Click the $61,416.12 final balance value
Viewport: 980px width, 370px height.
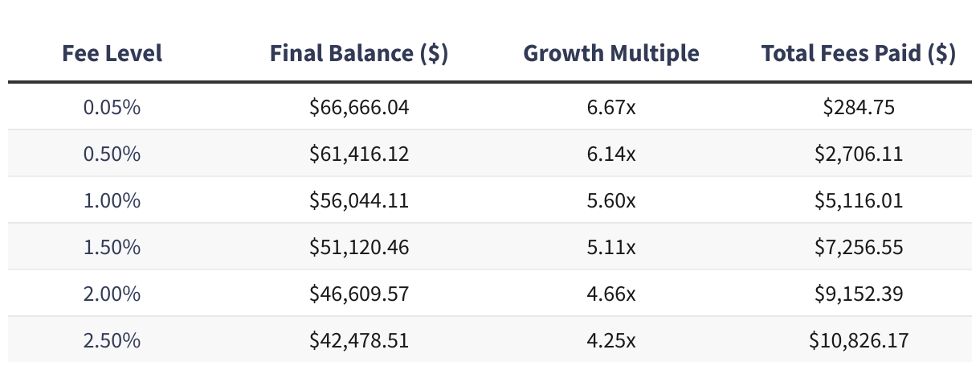point(359,154)
